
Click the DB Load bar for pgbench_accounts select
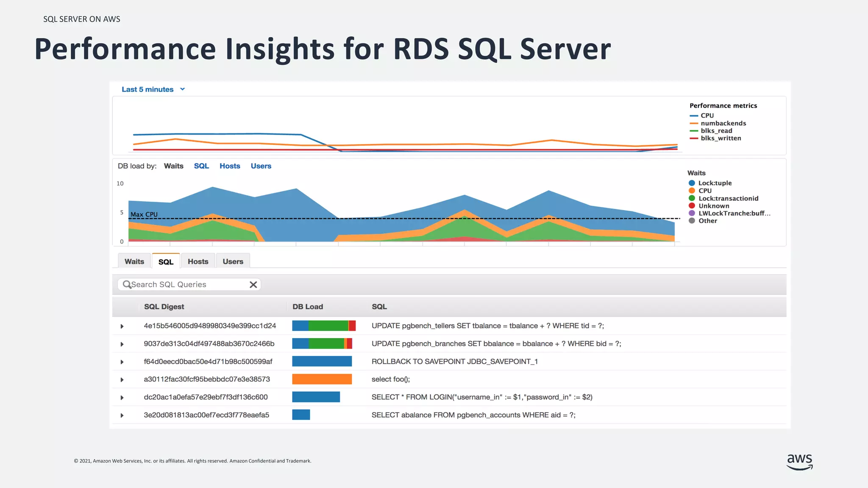(x=301, y=415)
